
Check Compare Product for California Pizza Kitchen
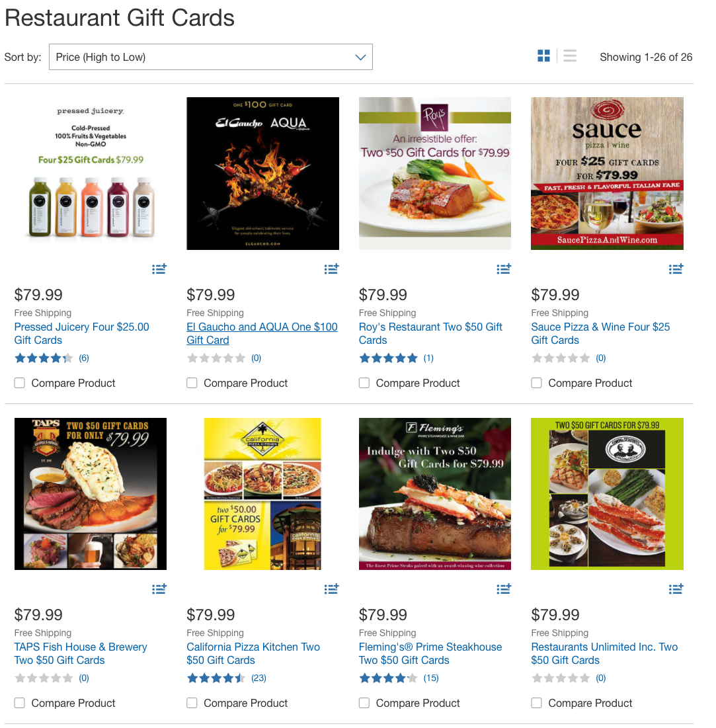[192, 703]
